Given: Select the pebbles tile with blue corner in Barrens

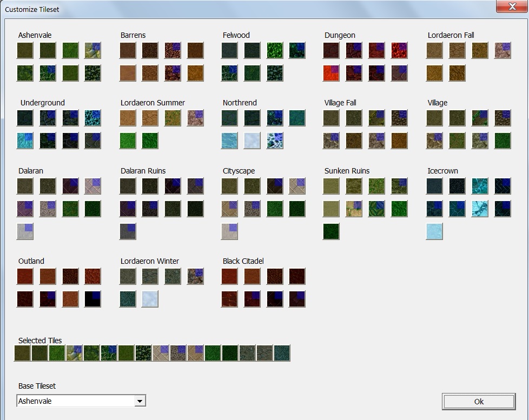Looking at the screenshot, I should pos(173,50).
